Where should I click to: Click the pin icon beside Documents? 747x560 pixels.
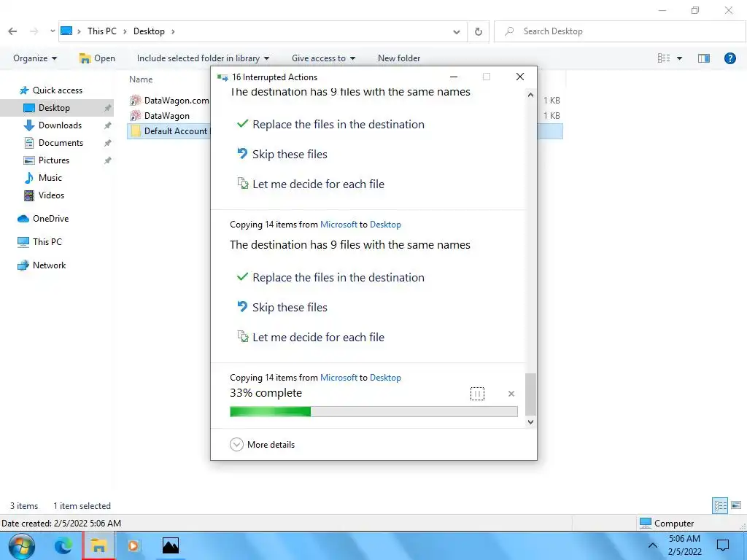click(108, 143)
